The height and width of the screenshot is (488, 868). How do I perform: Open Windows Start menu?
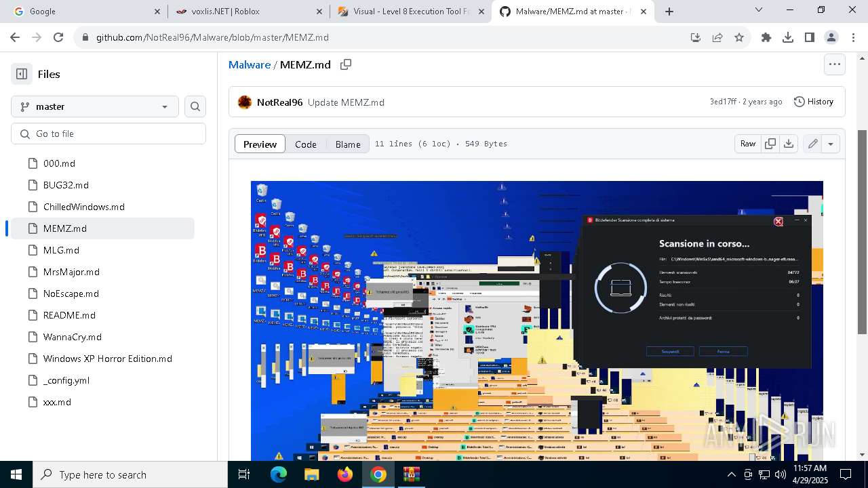(x=16, y=474)
